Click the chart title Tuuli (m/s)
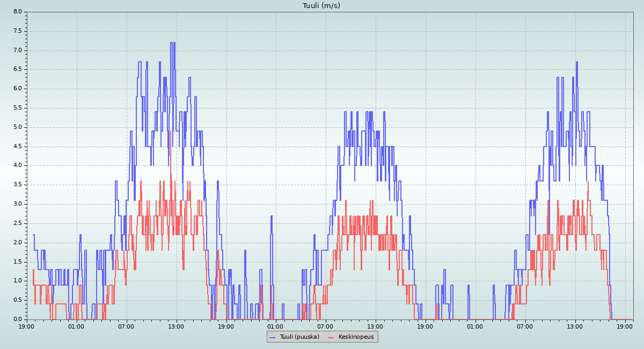Screen dimensions: 644x349 click(321, 6)
